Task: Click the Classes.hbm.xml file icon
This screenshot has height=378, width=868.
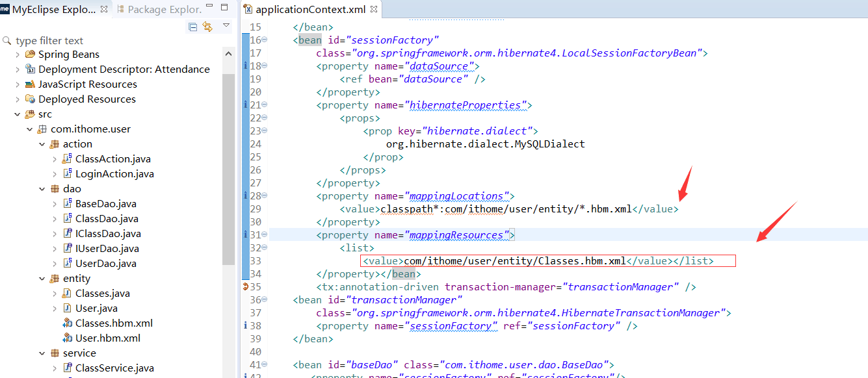Action: [x=67, y=323]
